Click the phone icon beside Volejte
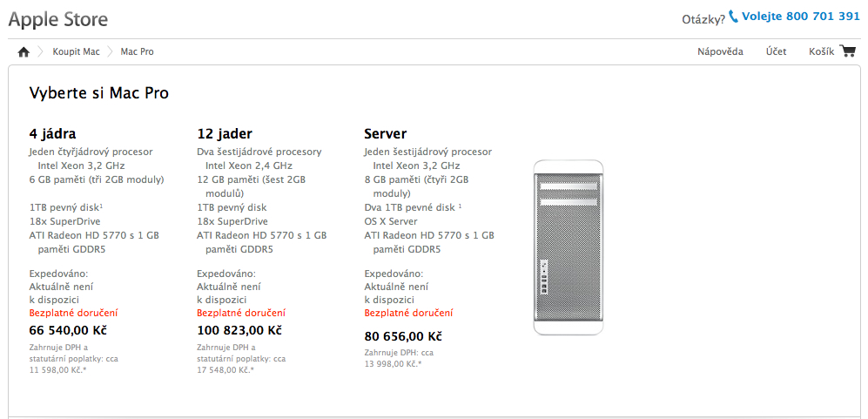The image size is (868, 419). tap(733, 17)
